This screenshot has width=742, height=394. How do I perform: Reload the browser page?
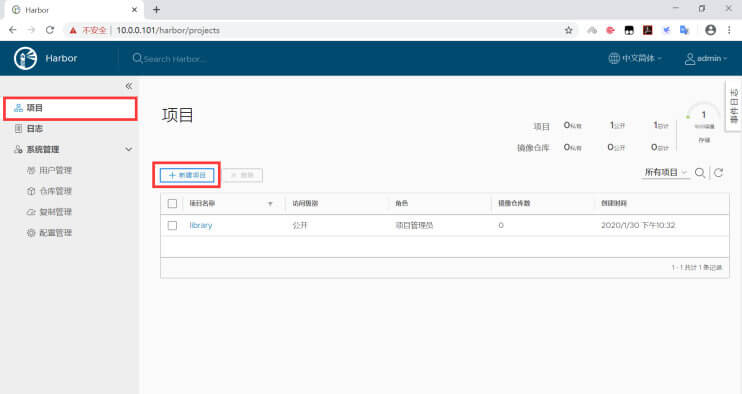pyautogui.click(x=50, y=30)
